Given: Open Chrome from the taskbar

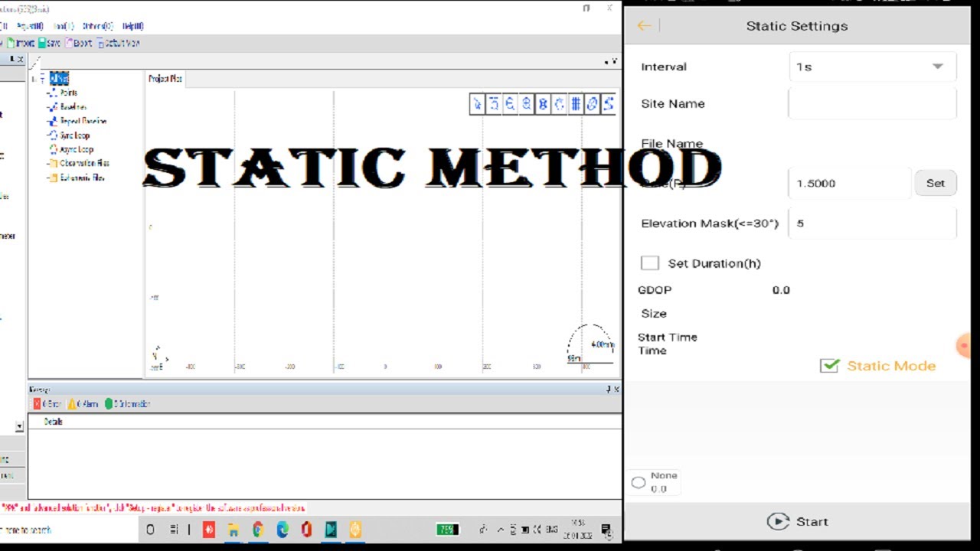Looking at the screenshot, I should pos(258,530).
